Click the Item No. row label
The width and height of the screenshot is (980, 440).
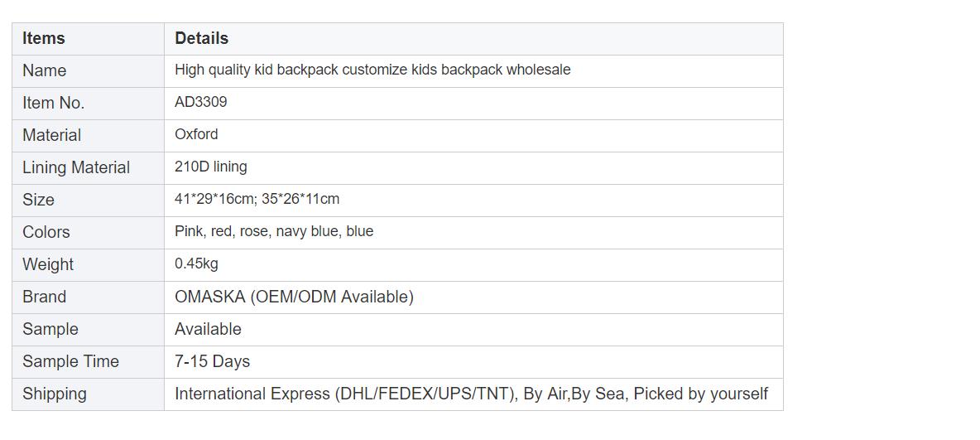pos(53,104)
